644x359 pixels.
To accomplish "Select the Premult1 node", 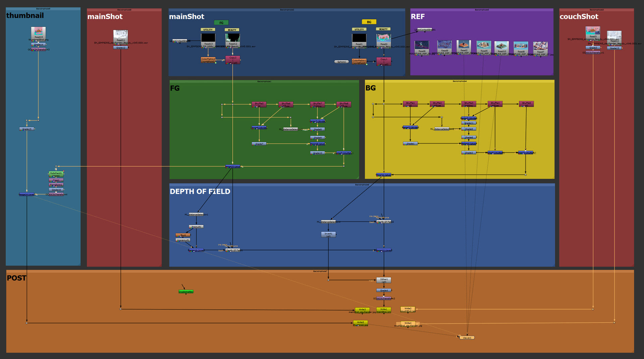I will click(x=196, y=227).
